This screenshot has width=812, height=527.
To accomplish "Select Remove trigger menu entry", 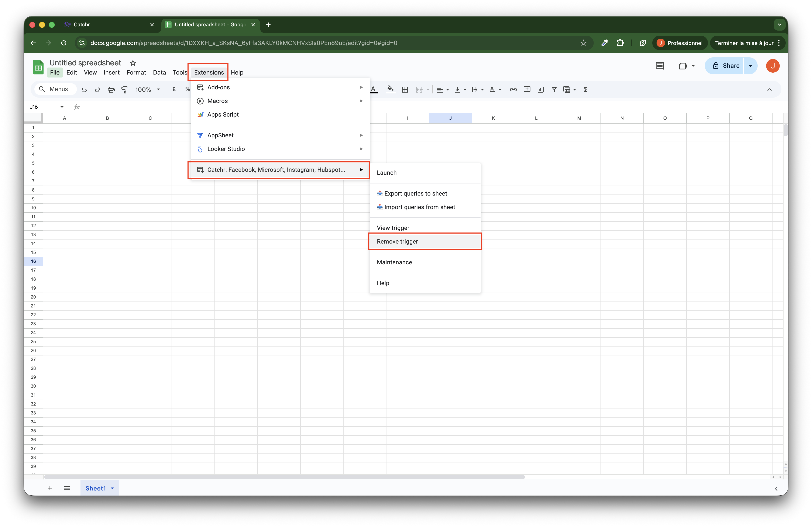I will [397, 241].
